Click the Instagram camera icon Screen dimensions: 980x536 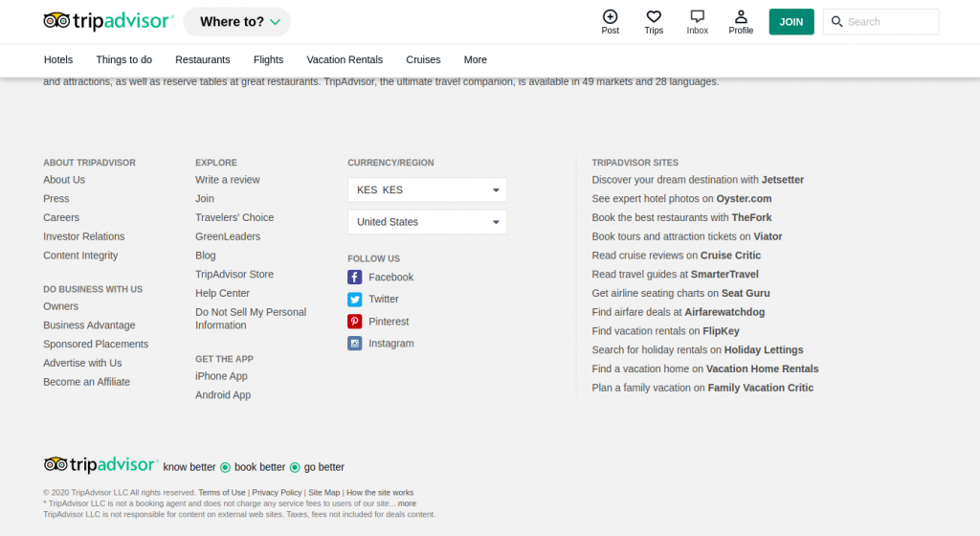[355, 344]
